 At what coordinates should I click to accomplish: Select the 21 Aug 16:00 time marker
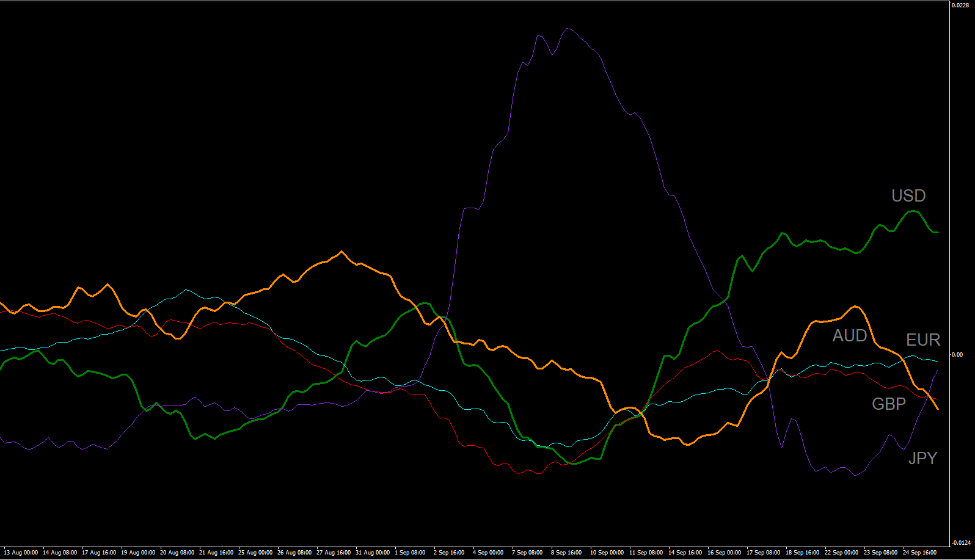pos(216,553)
